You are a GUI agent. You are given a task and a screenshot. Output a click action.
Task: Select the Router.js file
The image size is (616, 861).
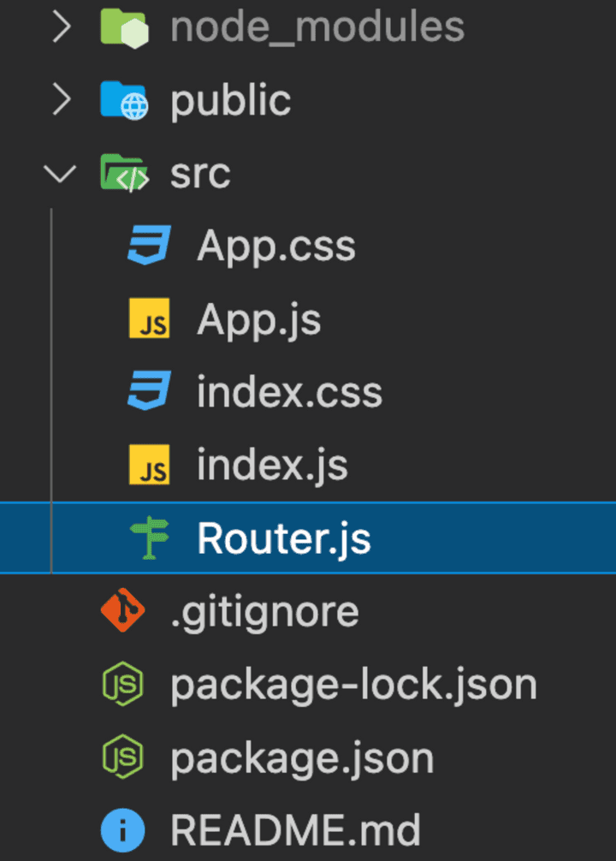click(283, 539)
